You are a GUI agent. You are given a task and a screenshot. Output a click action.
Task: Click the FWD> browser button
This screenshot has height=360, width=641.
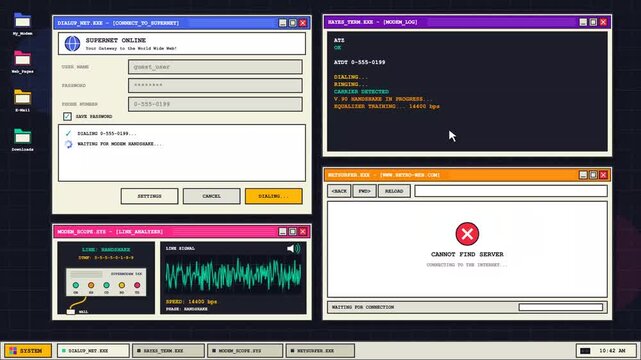(x=364, y=191)
